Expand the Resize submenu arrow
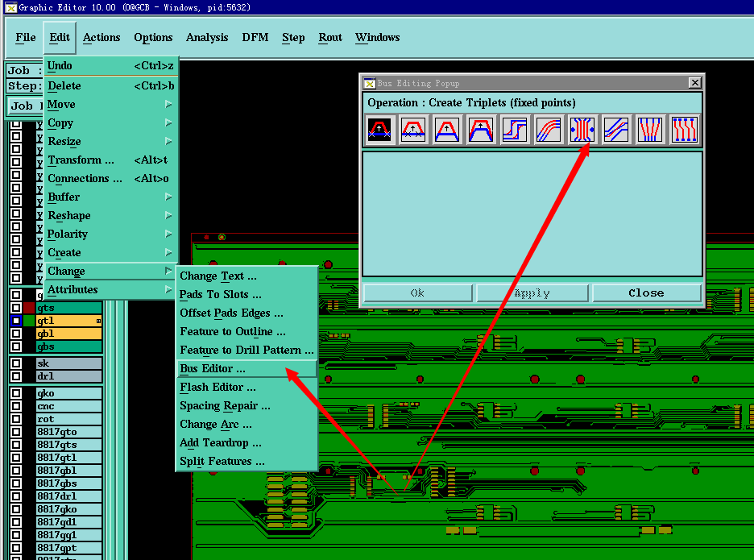Viewport: 754px width, 560px height. 168,141
